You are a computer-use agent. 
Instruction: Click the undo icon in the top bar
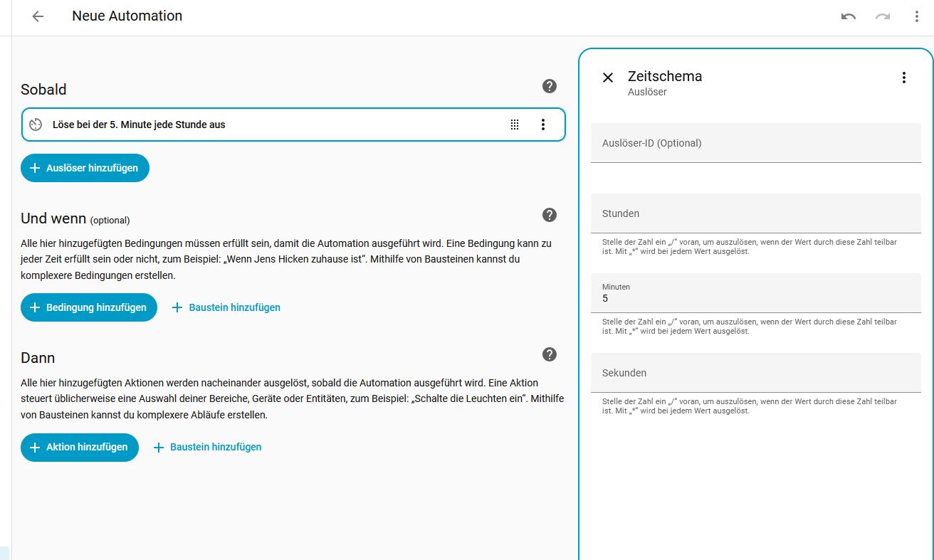coord(848,16)
